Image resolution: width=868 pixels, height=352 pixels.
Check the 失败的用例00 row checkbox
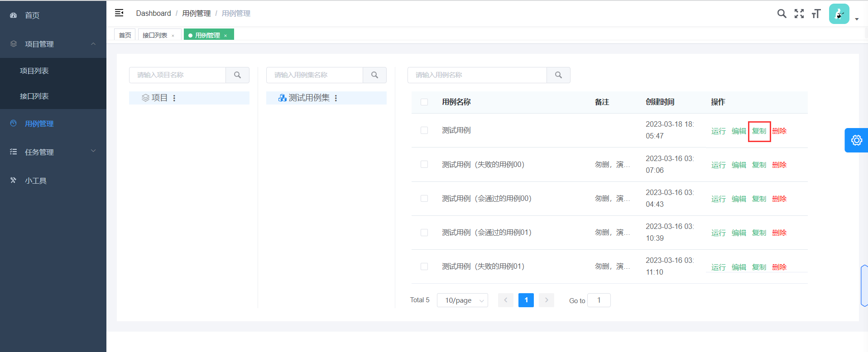tap(424, 164)
